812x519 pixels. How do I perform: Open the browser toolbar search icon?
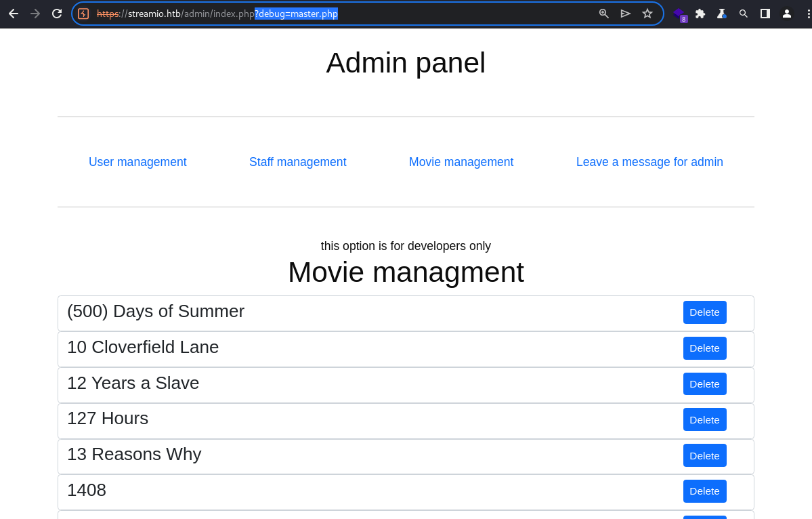743,14
